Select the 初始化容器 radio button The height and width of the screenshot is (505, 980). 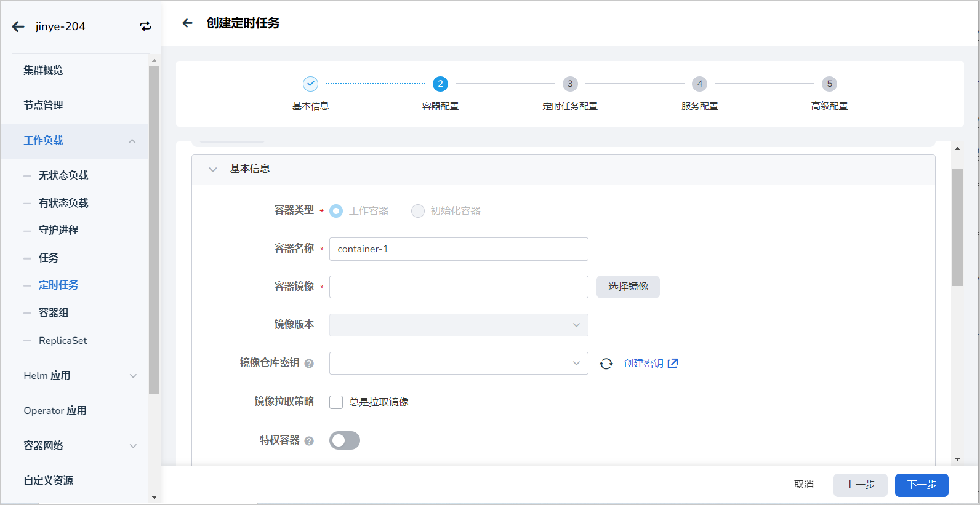click(418, 211)
